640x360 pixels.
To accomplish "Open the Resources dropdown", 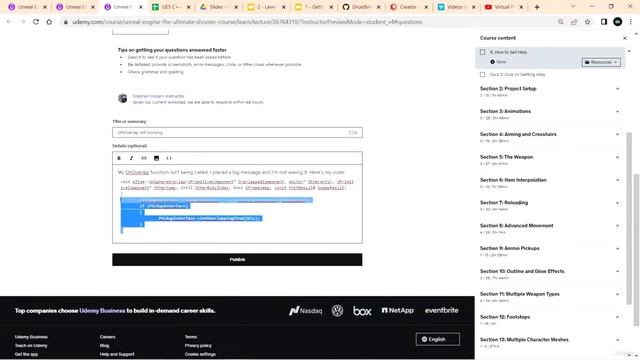I will [601, 62].
